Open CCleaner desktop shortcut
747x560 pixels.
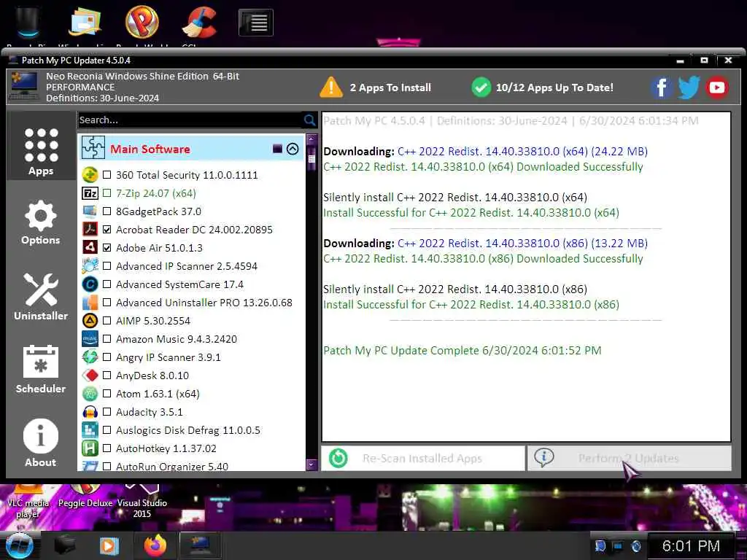(200, 23)
